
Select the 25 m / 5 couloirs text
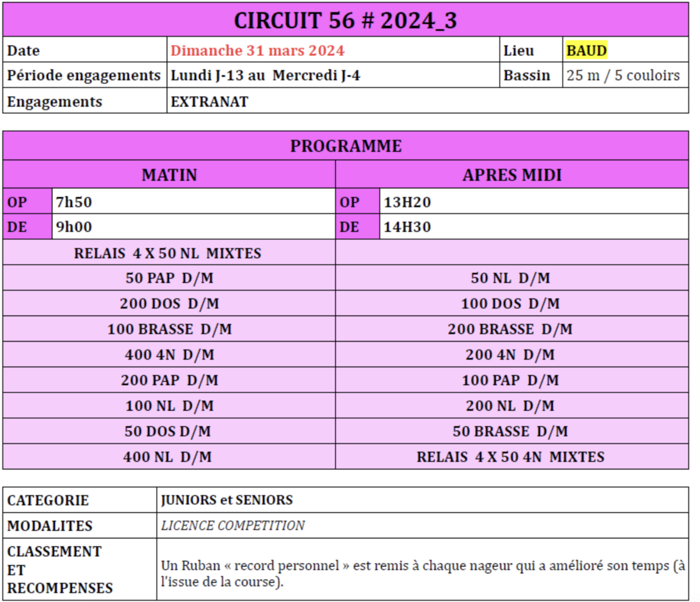[x=623, y=75]
